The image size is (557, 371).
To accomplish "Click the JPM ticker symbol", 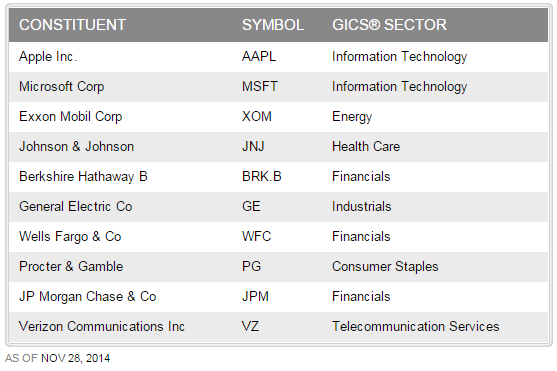I will (x=255, y=297).
